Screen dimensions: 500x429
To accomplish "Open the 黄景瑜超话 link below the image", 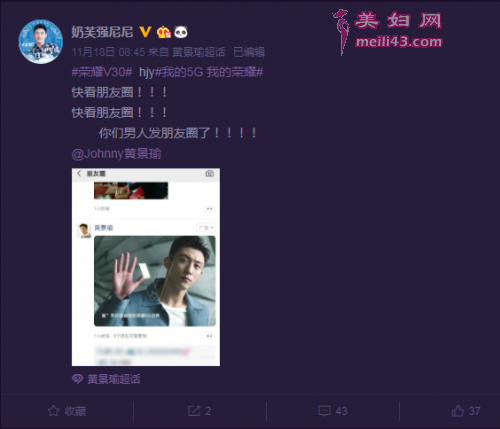I will [x=114, y=379].
